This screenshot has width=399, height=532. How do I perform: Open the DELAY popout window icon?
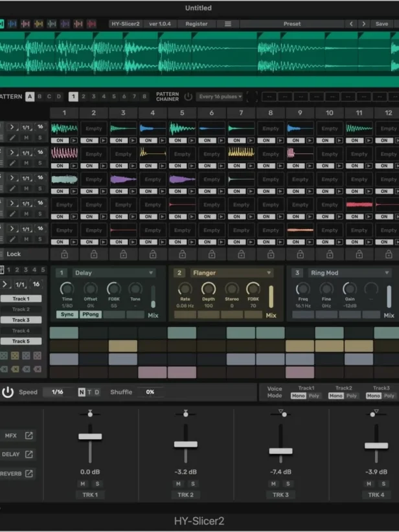coord(29,454)
